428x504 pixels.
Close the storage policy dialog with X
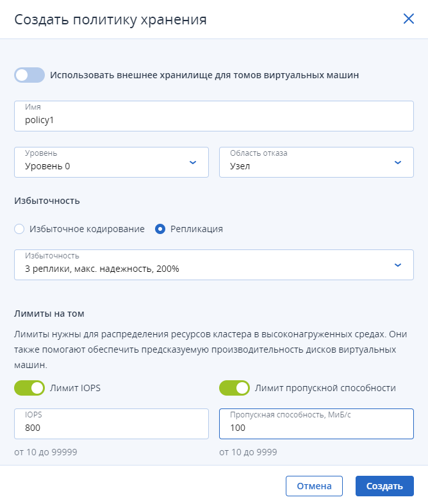click(408, 19)
